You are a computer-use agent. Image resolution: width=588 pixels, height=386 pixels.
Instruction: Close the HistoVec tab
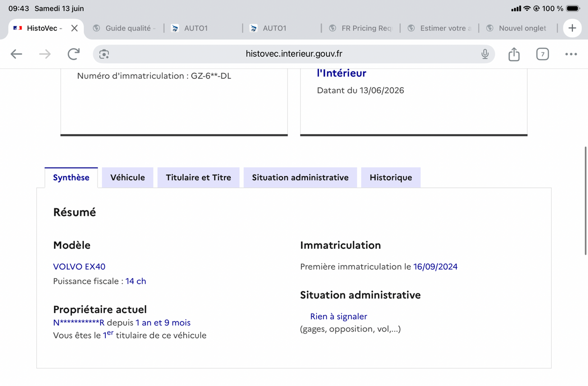[74, 28]
